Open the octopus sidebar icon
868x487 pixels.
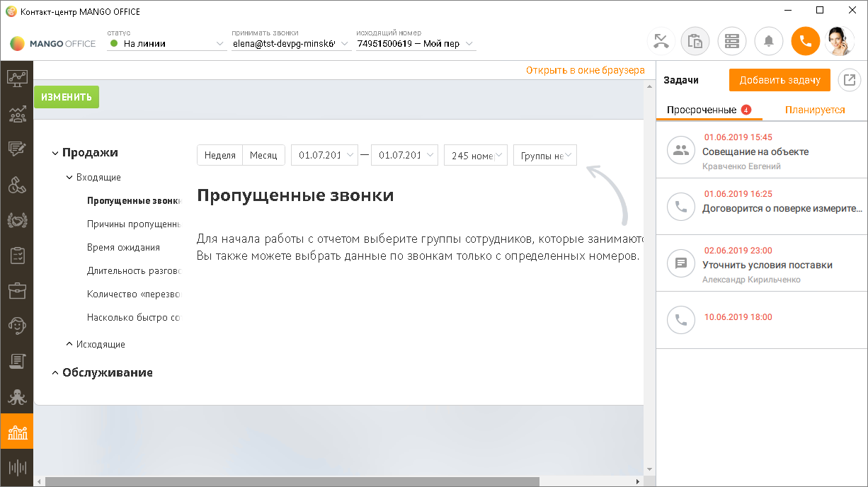click(17, 396)
